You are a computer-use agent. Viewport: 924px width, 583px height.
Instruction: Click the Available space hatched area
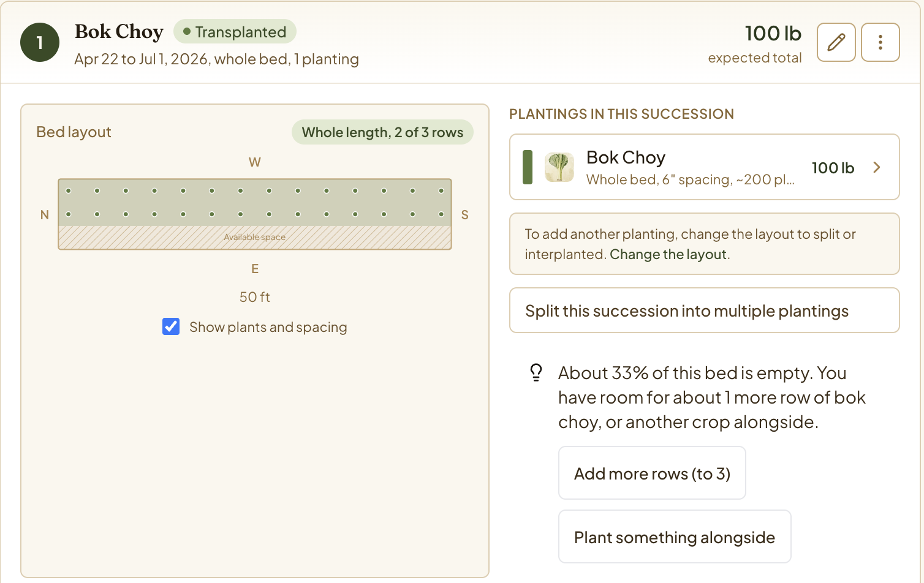pyautogui.click(x=255, y=238)
